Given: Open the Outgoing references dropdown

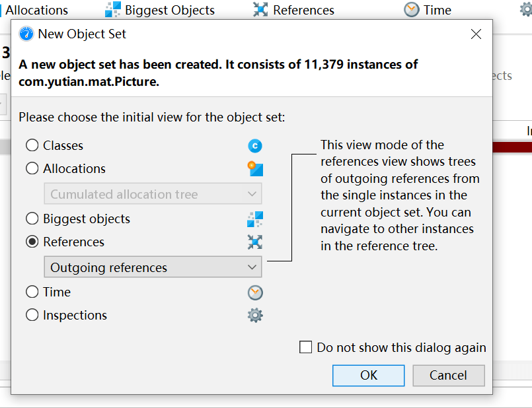Looking at the screenshot, I should click(153, 267).
